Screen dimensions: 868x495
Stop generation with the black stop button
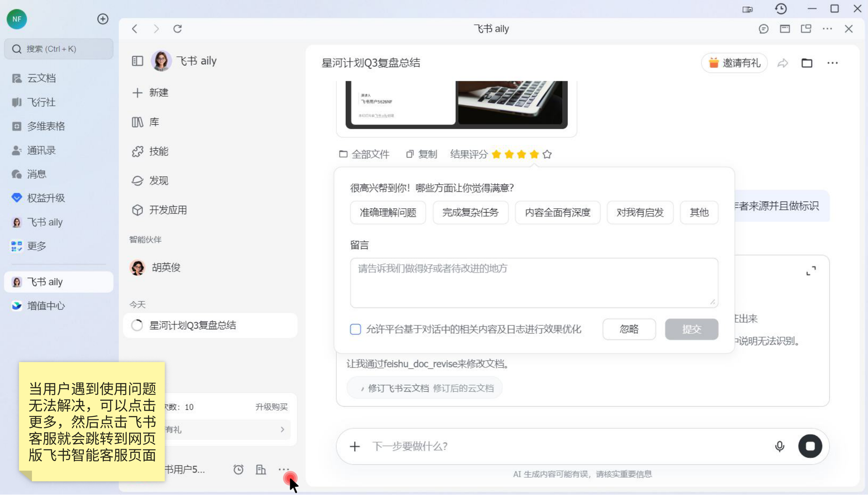(x=810, y=446)
